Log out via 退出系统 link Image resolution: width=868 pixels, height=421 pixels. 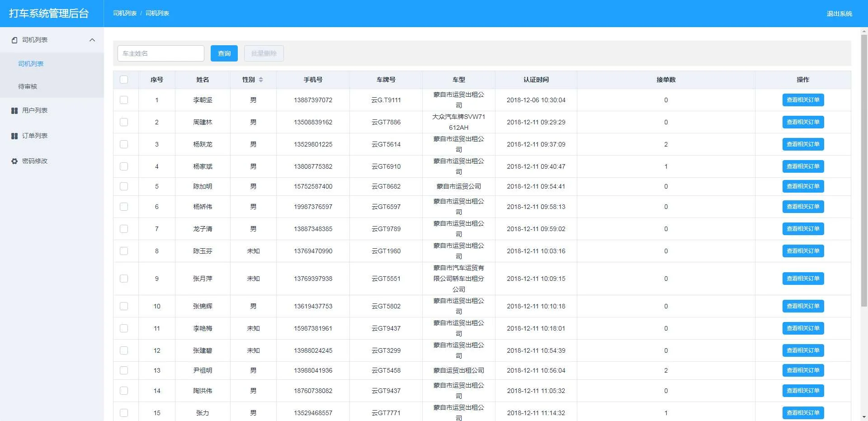pyautogui.click(x=839, y=14)
